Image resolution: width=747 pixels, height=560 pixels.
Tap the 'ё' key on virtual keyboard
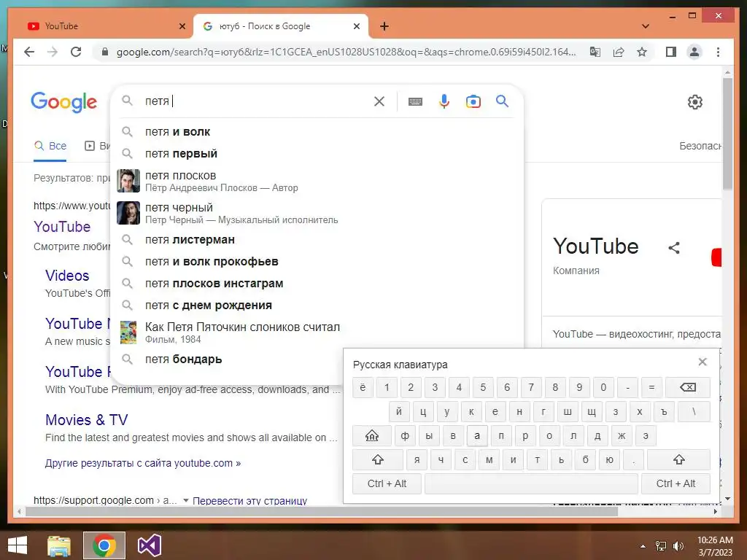tap(363, 387)
